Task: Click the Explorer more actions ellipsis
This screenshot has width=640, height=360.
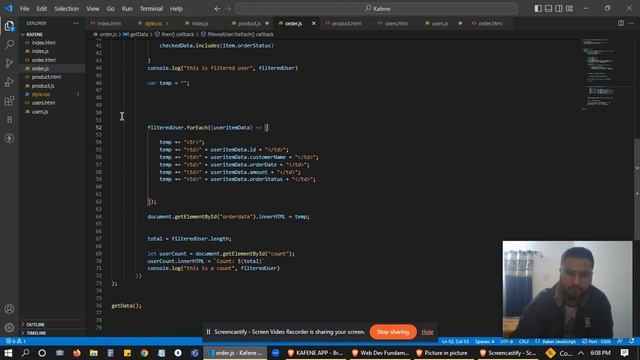Action: pyautogui.click(x=76, y=23)
